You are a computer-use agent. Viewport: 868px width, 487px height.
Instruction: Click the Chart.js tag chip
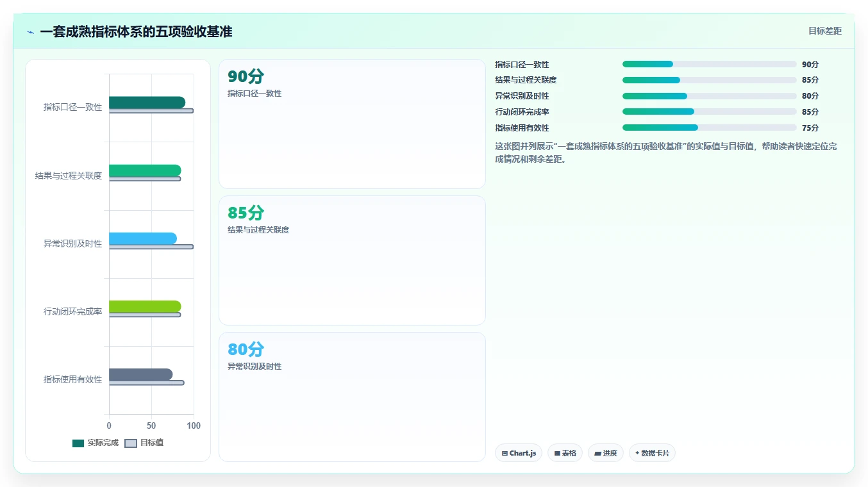click(519, 453)
